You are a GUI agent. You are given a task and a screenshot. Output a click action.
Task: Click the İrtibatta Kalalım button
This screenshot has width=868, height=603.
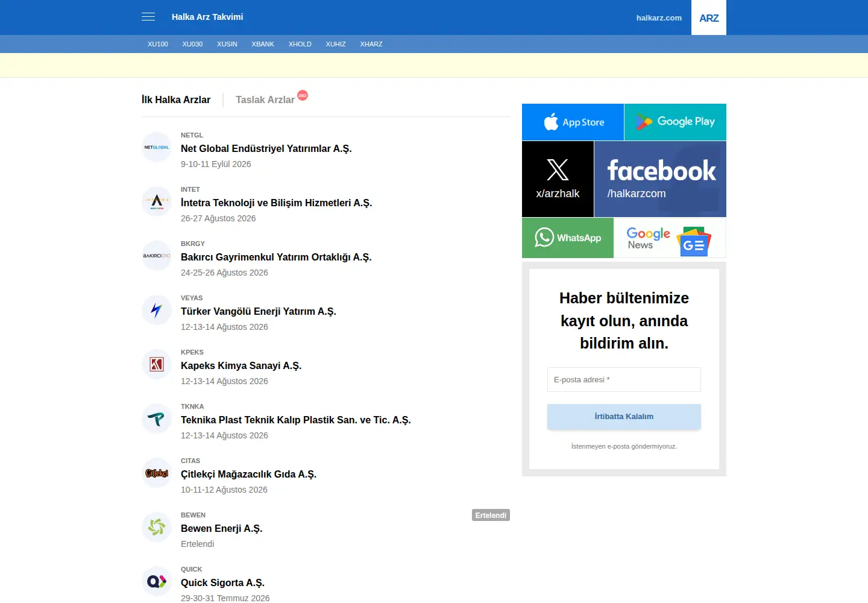coord(624,417)
